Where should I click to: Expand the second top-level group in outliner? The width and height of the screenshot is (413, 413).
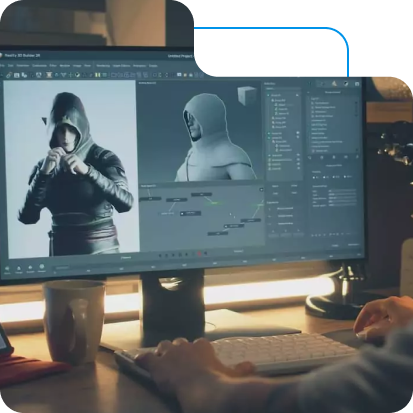269,133
